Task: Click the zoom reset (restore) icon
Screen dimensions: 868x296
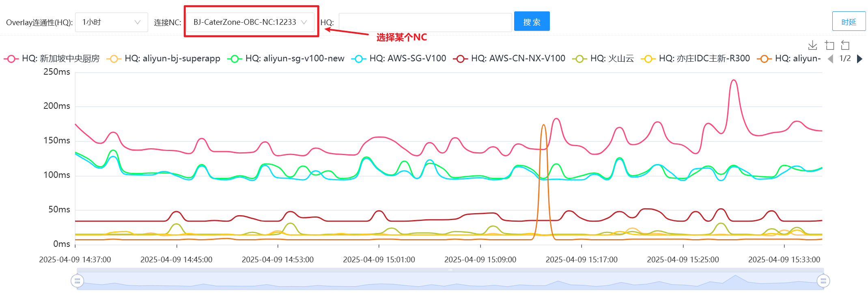Action: (x=845, y=45)
